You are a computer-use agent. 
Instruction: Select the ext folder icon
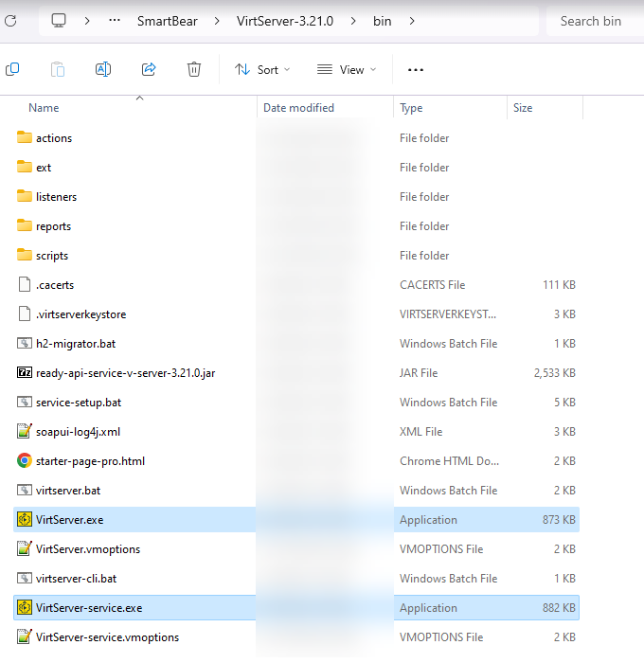(24, 167)
